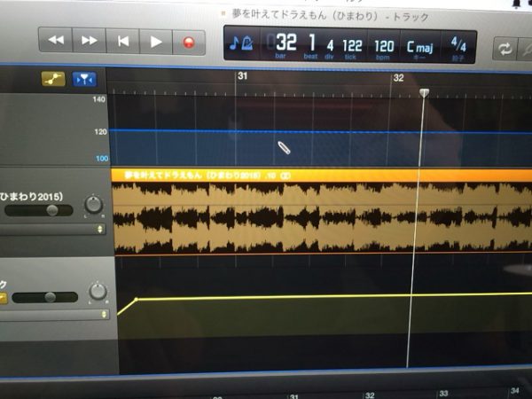Click the bar number 32 in display

pyautogui.click(x=286, y=43)
